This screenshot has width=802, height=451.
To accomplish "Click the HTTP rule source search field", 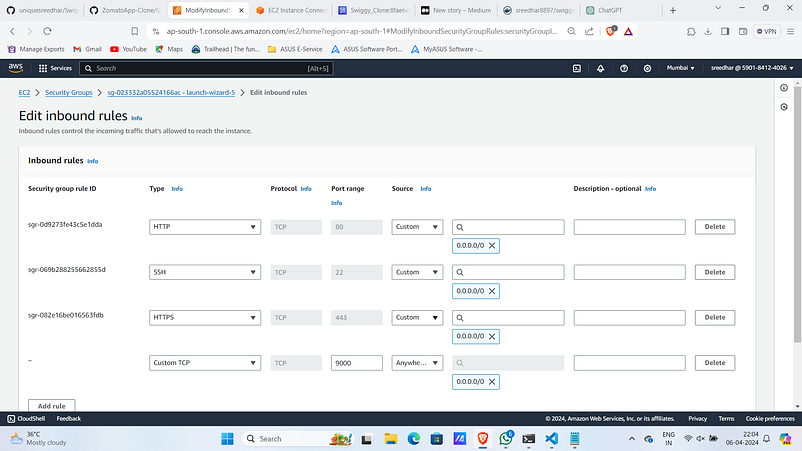I will 508,227.
